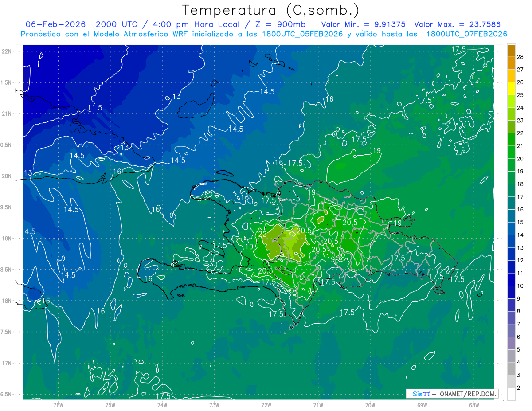This screenshot has width=532, height=411.
Task: Click longitude axis label "75W"
Action: pyautogui.click(x=110, y=405)
